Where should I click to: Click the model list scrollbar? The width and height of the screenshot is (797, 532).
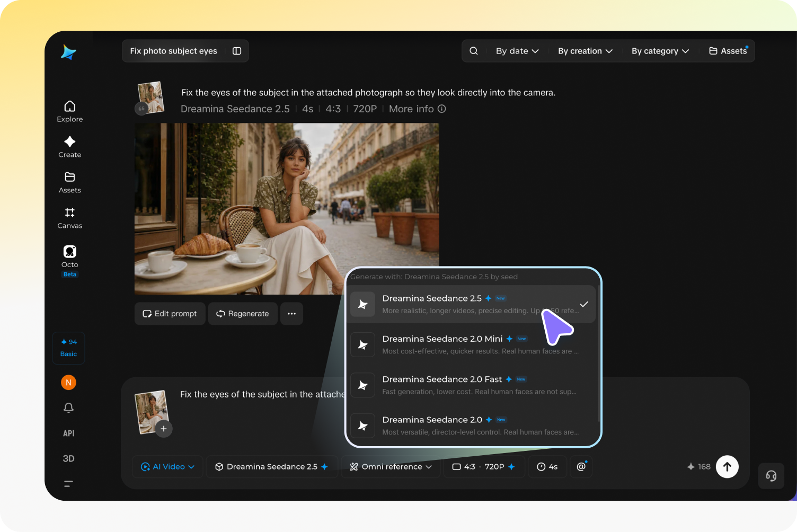(599, 353)
